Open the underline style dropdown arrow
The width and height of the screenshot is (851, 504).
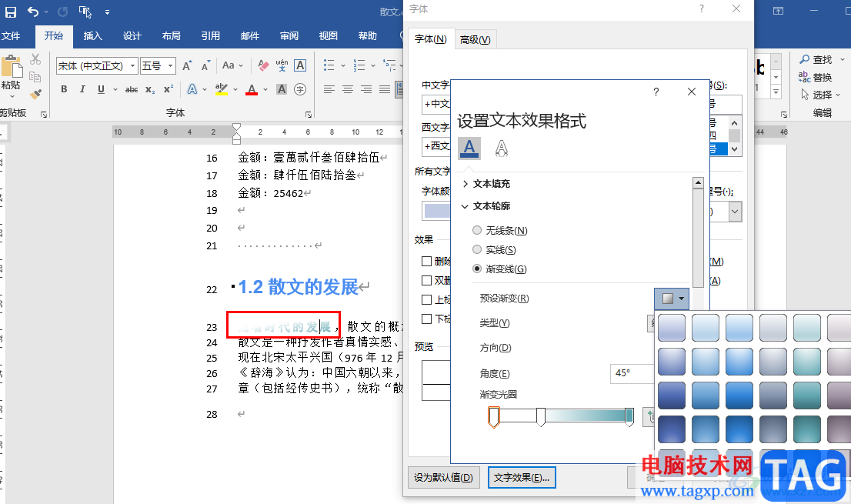(115, 89)
